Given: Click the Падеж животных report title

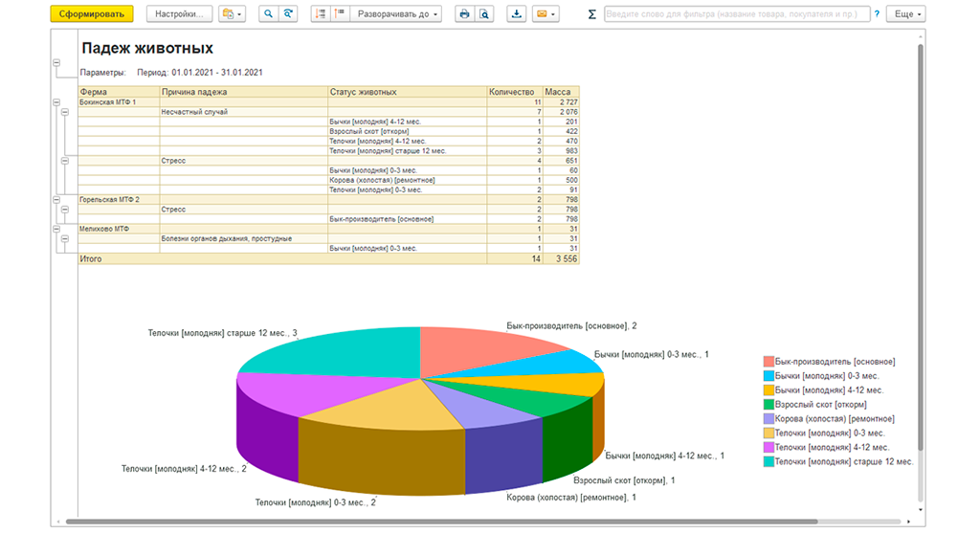Looking at the screenshot, I should 147,48.
